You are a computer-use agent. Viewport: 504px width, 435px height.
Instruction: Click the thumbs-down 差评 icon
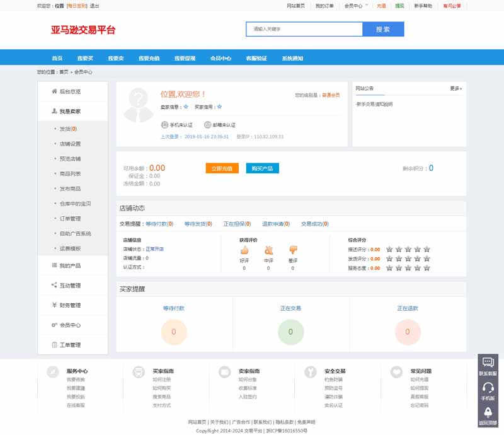coord(293,250)
